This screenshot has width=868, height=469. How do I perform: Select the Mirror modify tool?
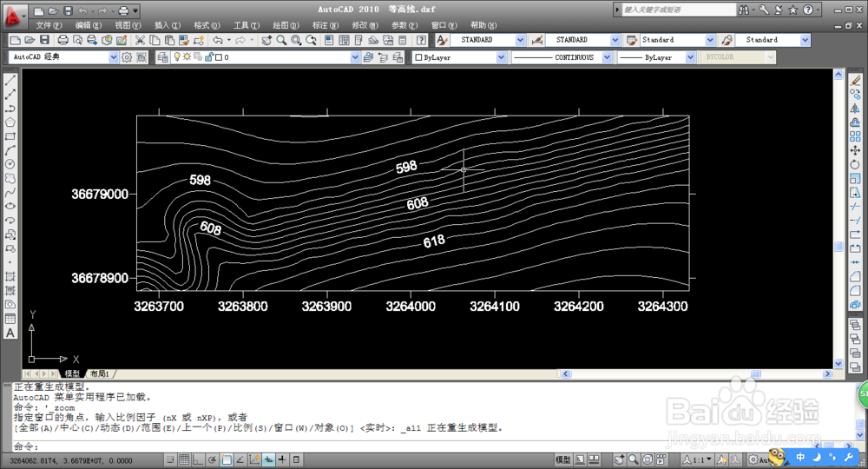(x=855, y=109)
